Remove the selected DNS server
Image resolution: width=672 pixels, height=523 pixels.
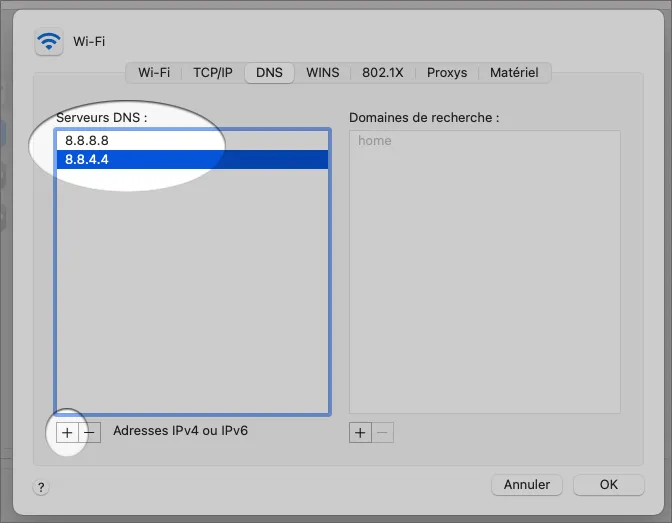(x=90, y=433)
